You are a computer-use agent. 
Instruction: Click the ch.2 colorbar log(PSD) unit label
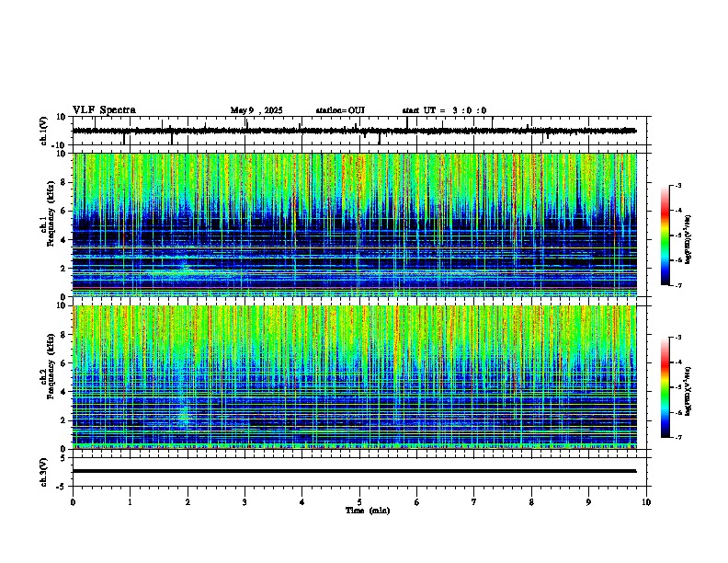(x=688, y=391)
